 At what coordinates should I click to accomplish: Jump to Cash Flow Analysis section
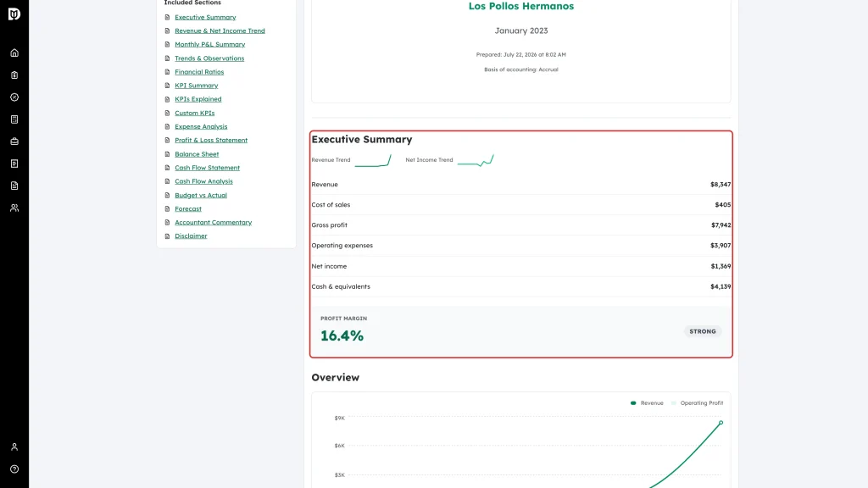tap(203, 181)
